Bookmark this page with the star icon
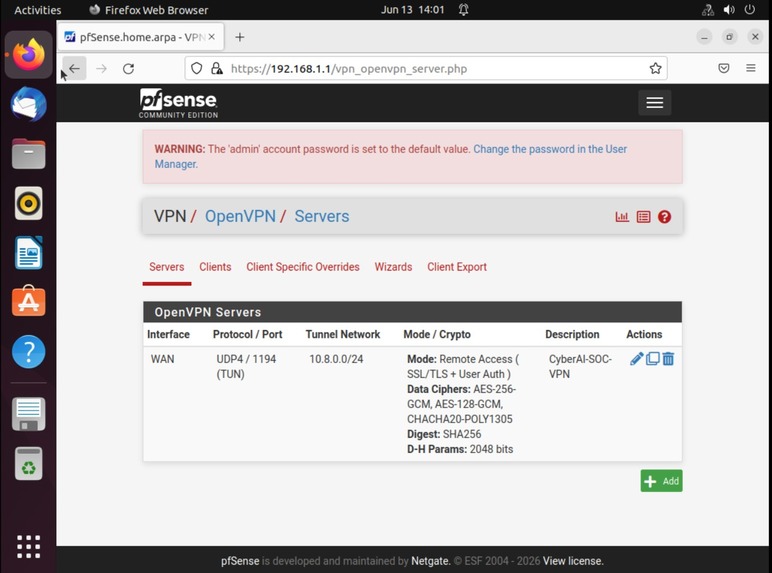 click(x=655, y=68)
